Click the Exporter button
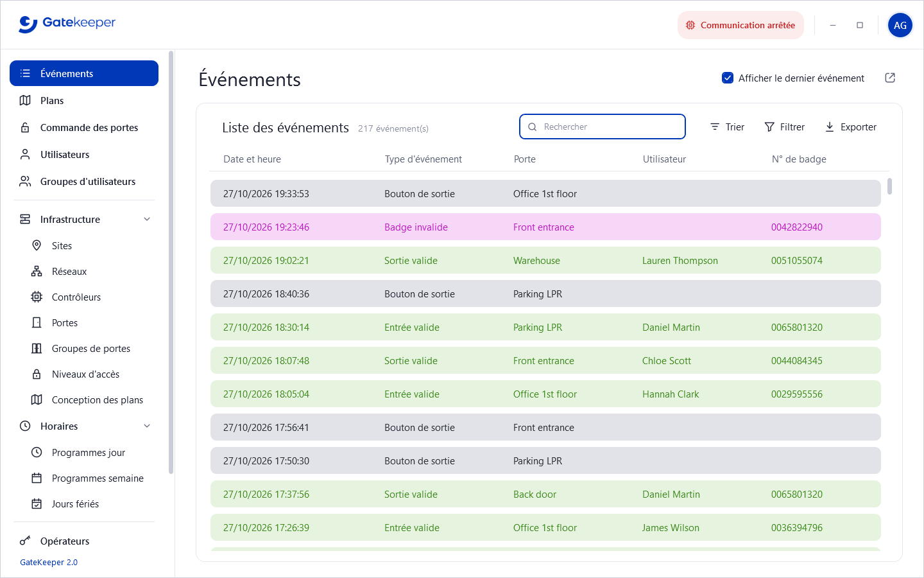924x578 pixels. 850,127
